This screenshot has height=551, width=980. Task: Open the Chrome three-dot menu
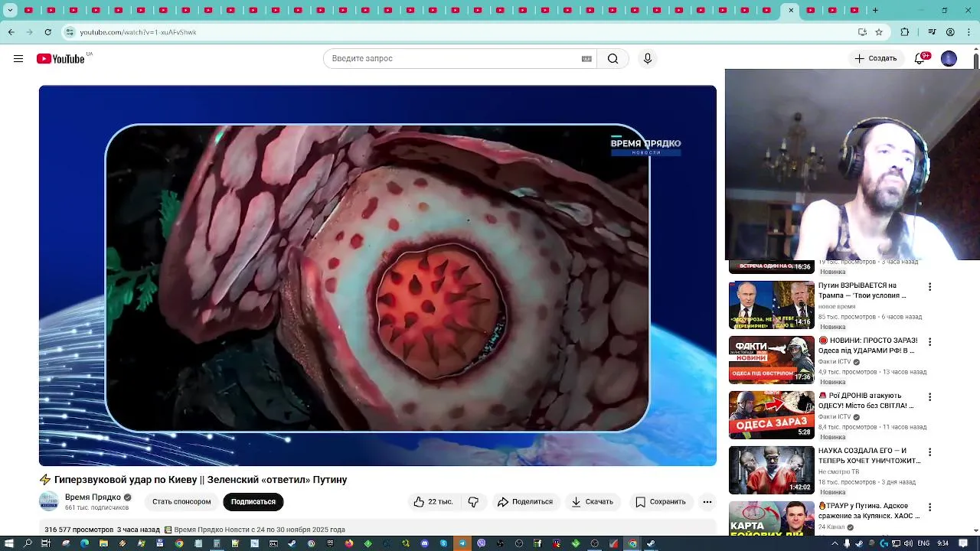click(x=969, y=32)
